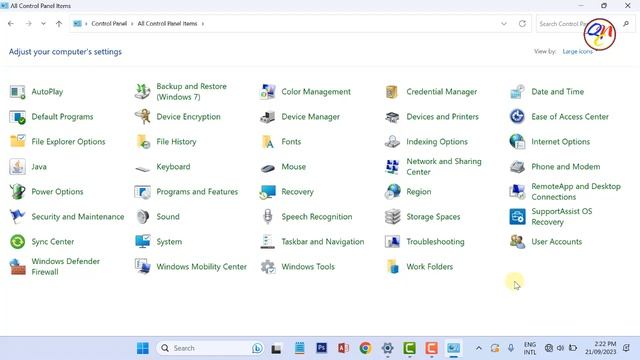The height and width of the screenshot is (360, 640).
Task: Click the Troubleshooting icon
Action: (392, 242)
